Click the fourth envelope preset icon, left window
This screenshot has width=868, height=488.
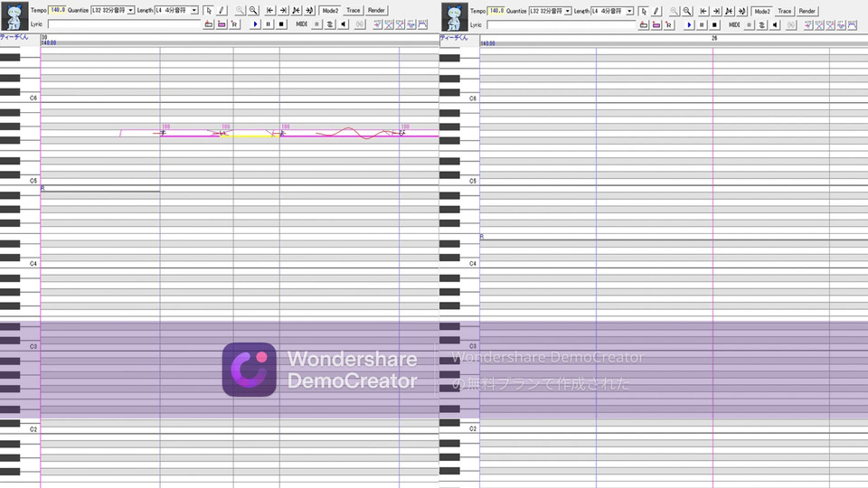click(x=411, y=24)
